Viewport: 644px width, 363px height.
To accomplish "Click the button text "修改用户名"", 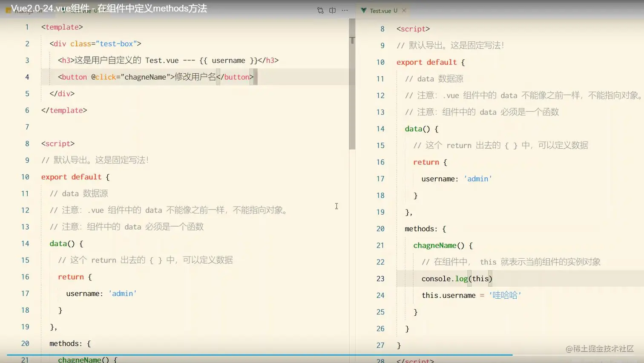I will [x=195, y=77].
